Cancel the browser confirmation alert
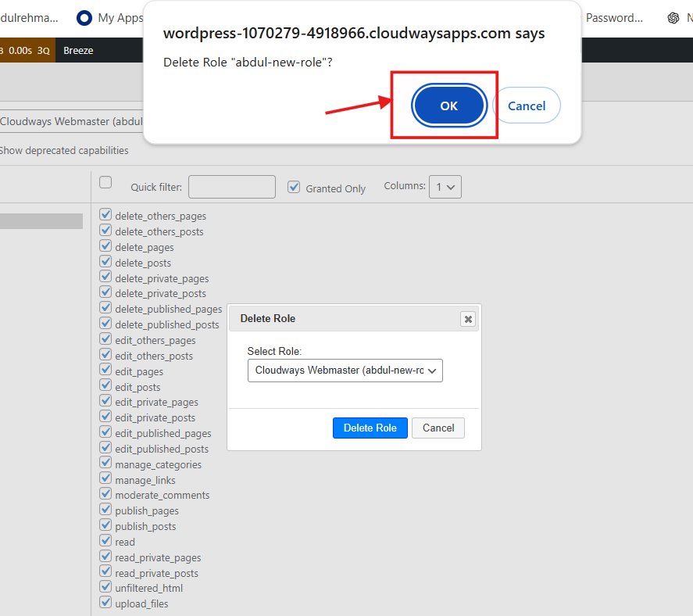The height and width of the screenshot is (616, 693). click(x=527, y=106)
